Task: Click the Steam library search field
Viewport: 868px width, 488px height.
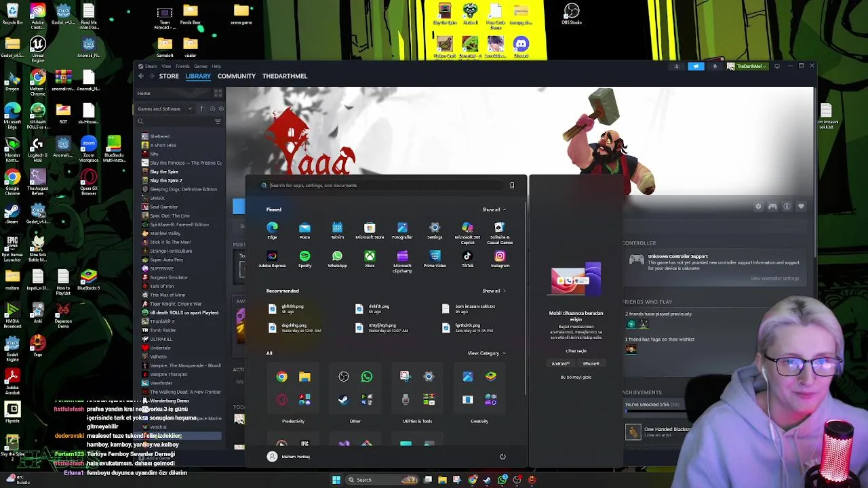Action: click(175, 121)
